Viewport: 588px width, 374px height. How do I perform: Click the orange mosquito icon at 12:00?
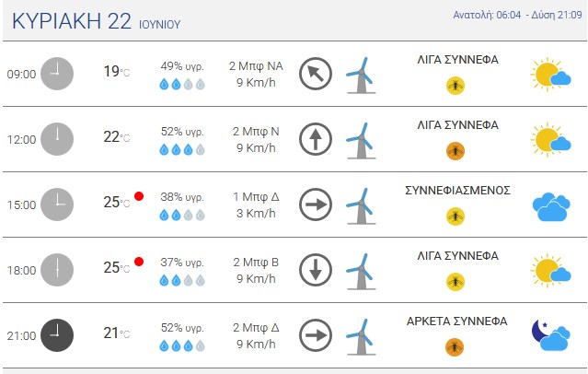click(x=455, y=151)
